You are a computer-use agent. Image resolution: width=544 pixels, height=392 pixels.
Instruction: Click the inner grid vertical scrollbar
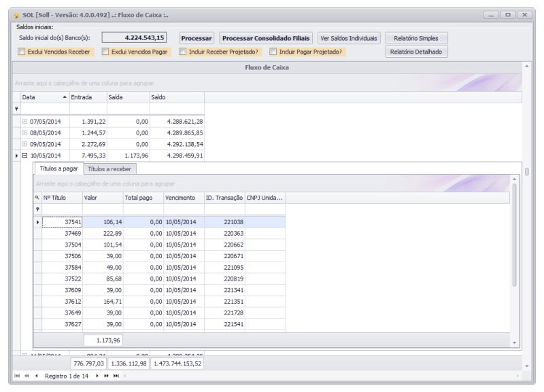point(514,238)
